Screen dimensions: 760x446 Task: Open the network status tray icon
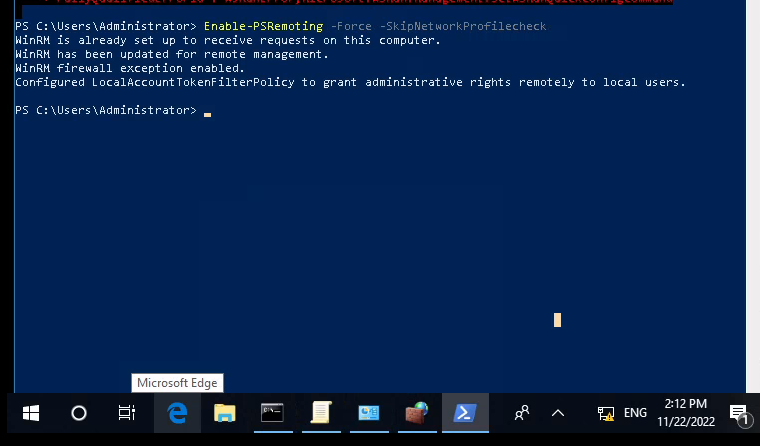(606, 413)
